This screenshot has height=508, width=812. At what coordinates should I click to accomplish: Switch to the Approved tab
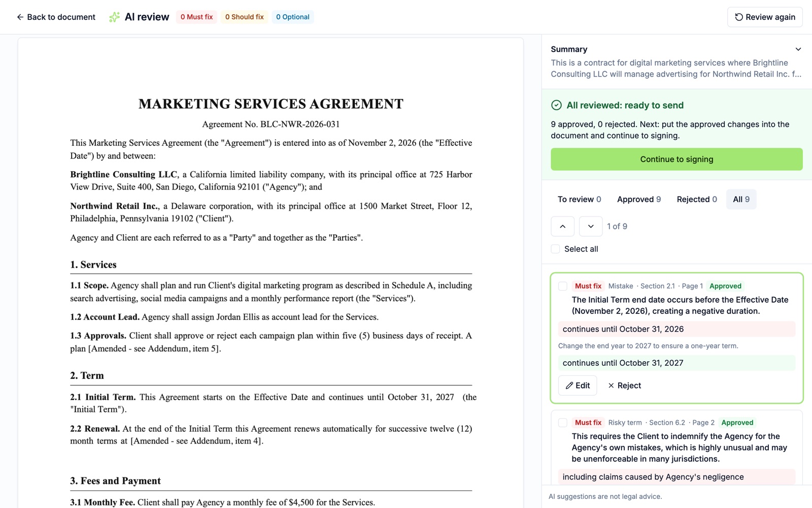(x=639, y=199)
